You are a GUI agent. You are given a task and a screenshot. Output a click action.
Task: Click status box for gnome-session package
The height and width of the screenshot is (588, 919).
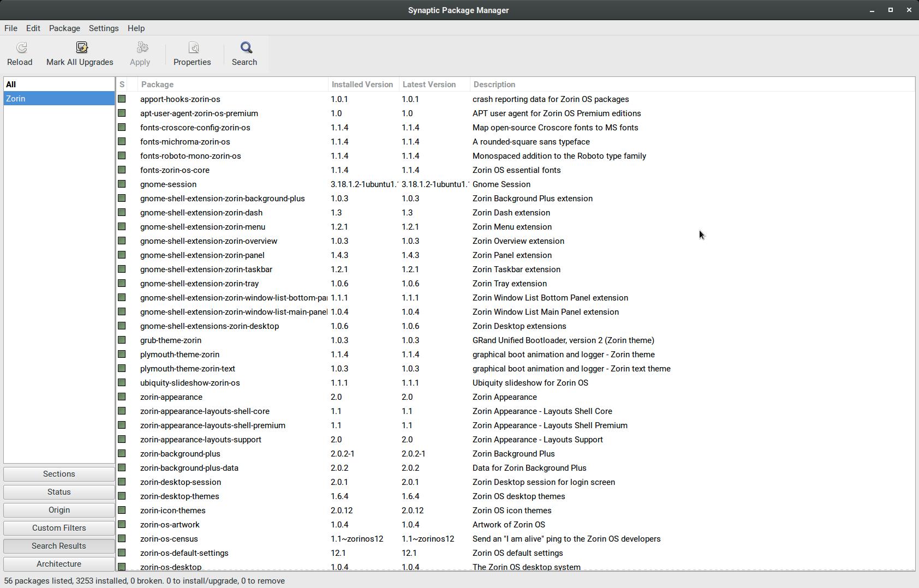point(122,184)
